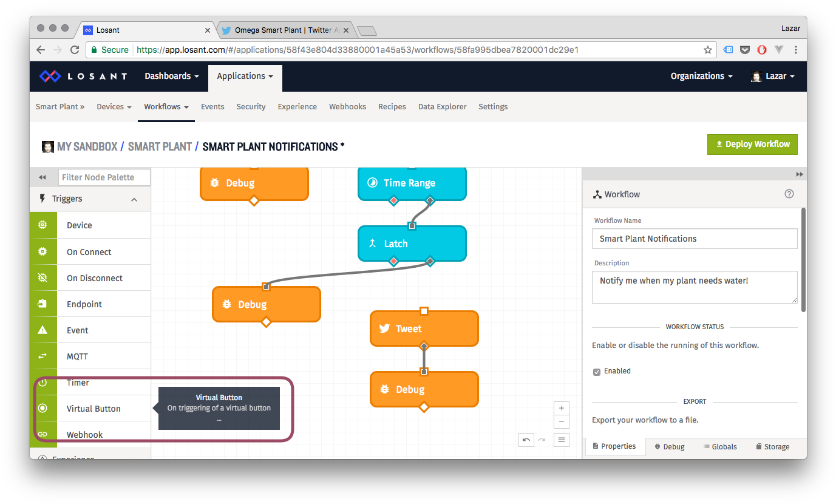Open the canvas hamburger menu icon

562,440
